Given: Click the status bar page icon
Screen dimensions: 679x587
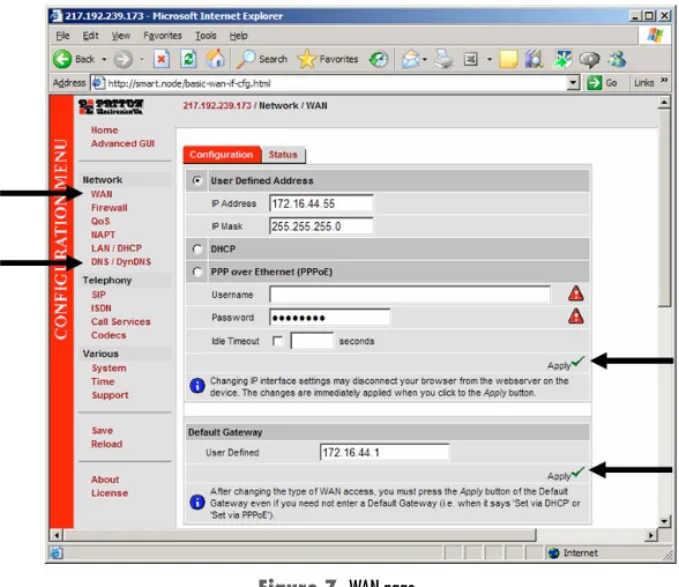Looking at the screenshot, I should click(57, 553).
